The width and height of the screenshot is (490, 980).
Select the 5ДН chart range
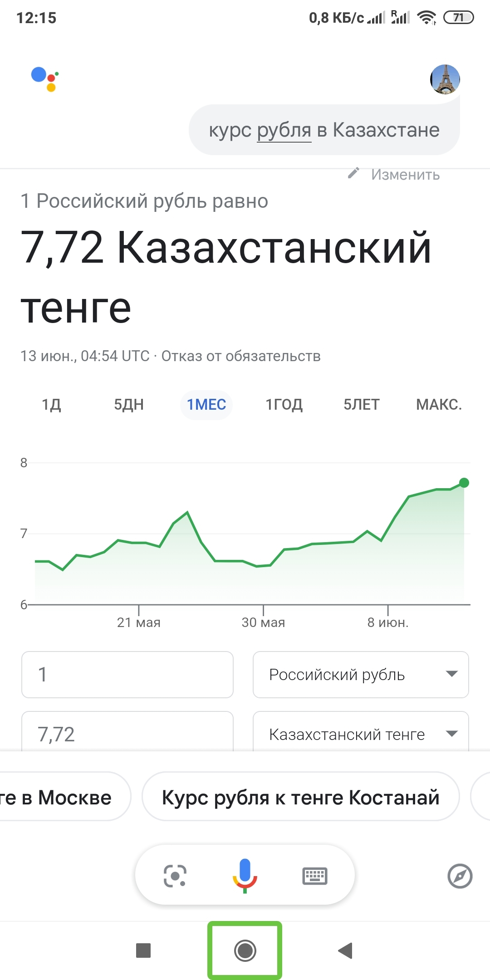[x=129, y=404]
